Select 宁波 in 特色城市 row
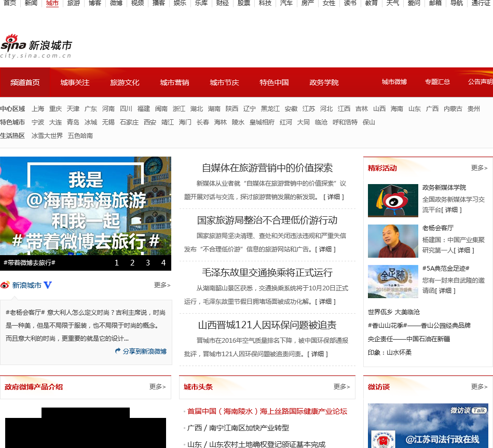This screenshot has width=493, height=448. (38, 122)
